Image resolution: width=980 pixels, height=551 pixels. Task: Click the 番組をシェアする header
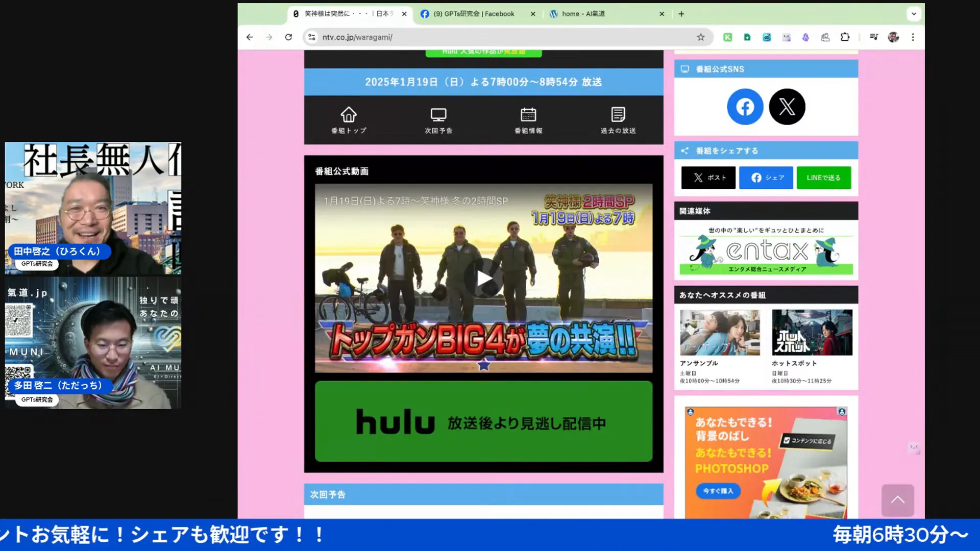[x=766, y=151]
